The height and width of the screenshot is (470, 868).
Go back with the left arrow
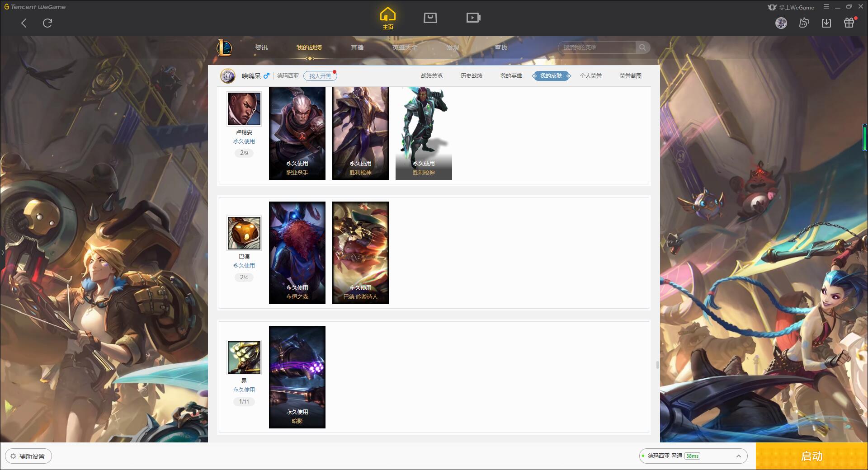click(24, 23)
